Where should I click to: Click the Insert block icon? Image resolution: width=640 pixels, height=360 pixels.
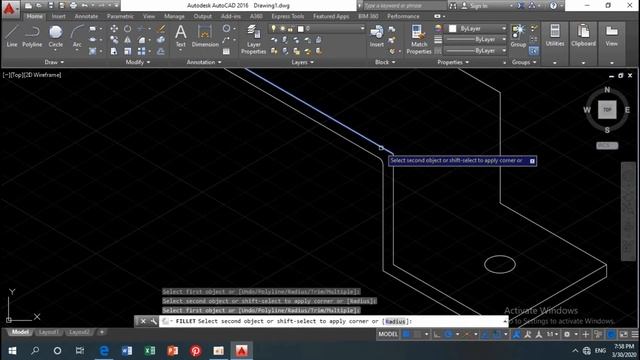(x=376, y=36)
